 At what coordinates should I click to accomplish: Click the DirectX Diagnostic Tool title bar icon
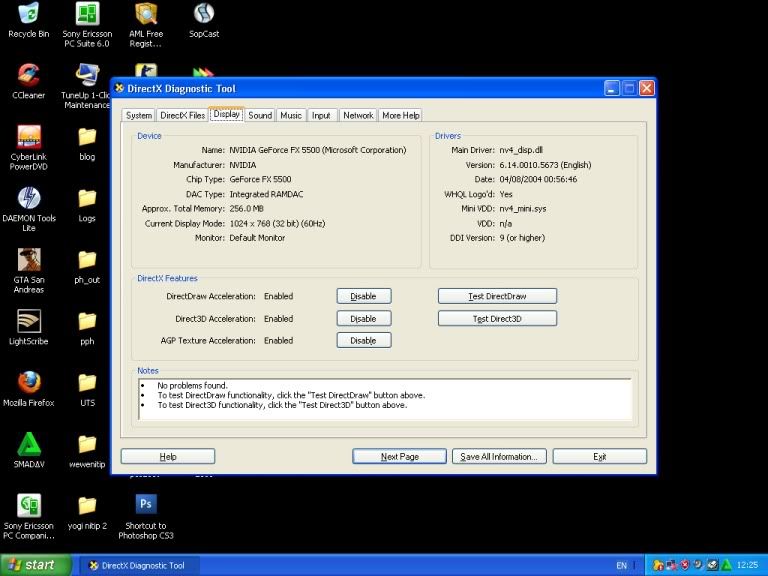coord(119,88)
